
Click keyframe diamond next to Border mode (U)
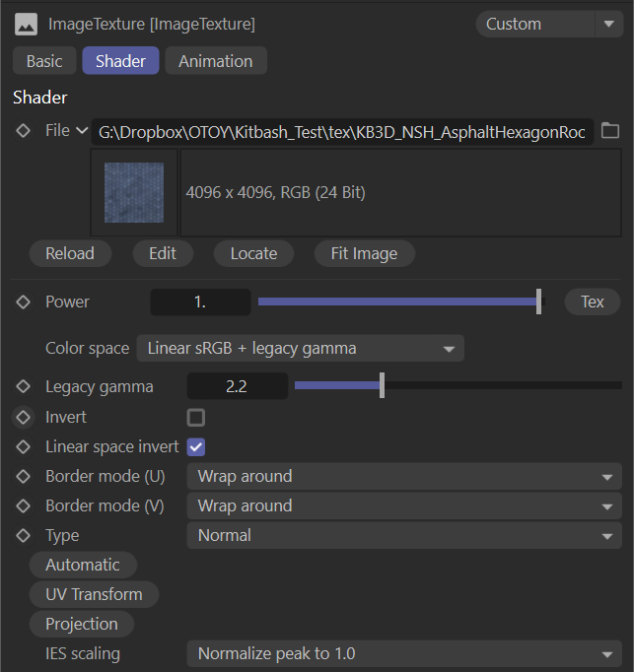click(24, 476)
